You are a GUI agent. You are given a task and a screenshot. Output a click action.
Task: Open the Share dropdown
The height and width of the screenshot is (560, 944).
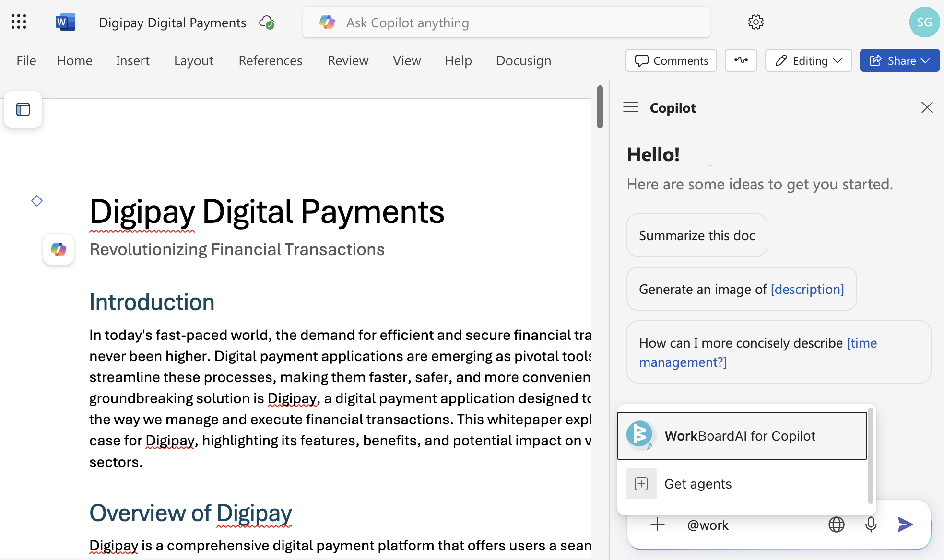click(899, 60)
